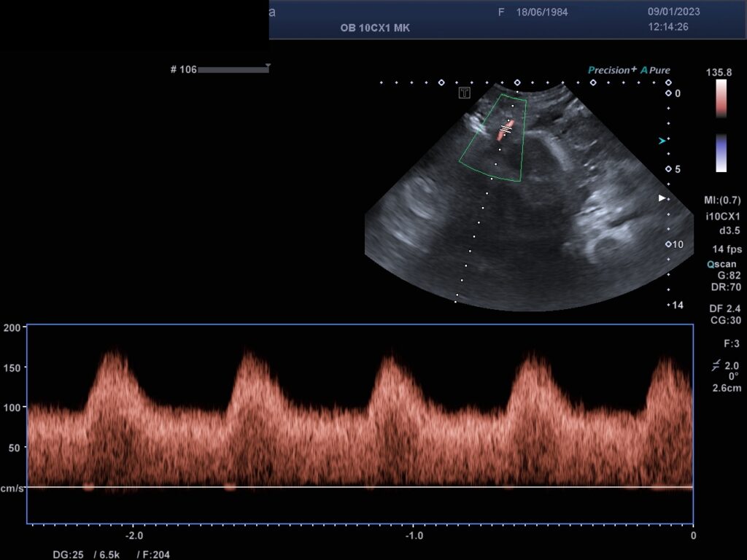Click the ApliPure indicator label
The width and height of the screenshot is (747, 560).
pyautogui.click(x=655, y=70)
